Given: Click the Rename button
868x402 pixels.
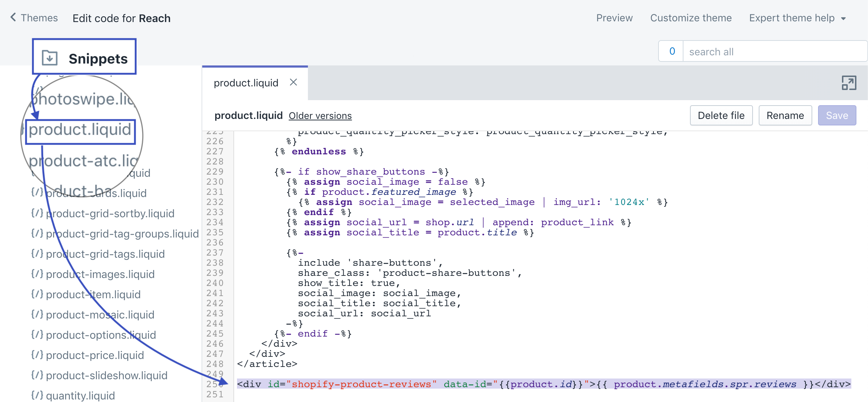Looking at the screenshot, I should (x=785, y=115).
